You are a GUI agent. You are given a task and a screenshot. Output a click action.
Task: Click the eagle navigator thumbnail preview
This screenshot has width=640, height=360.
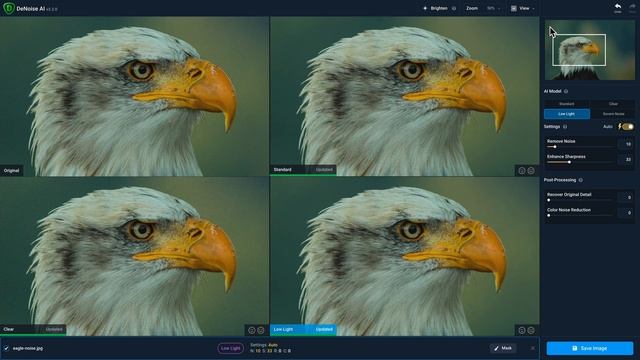tap(590, 50)
